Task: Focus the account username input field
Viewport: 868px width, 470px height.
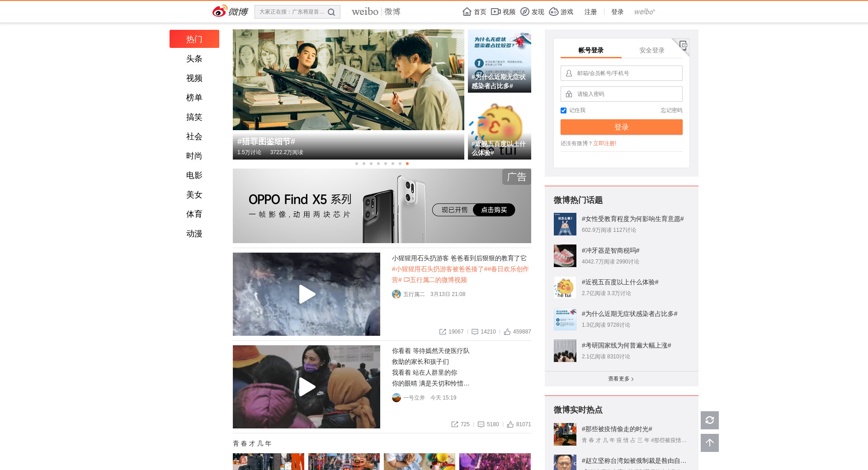Action: tap(622, 73)
